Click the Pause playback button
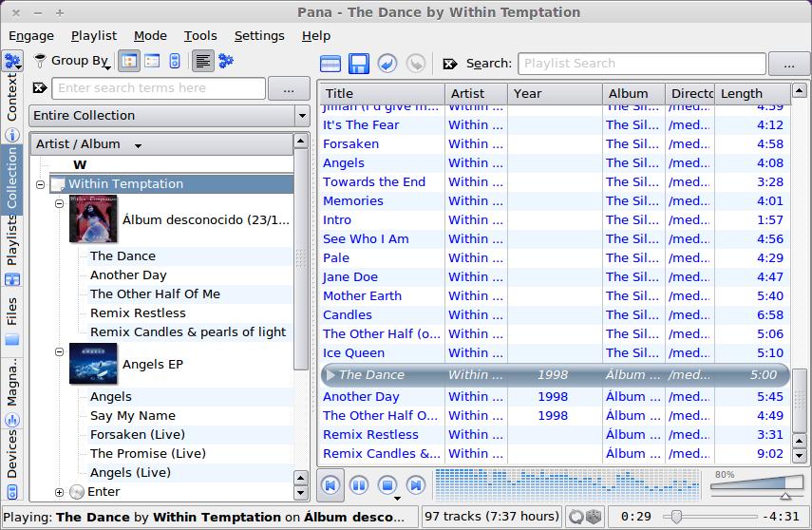Screen dimensions: 812x530 358,485
